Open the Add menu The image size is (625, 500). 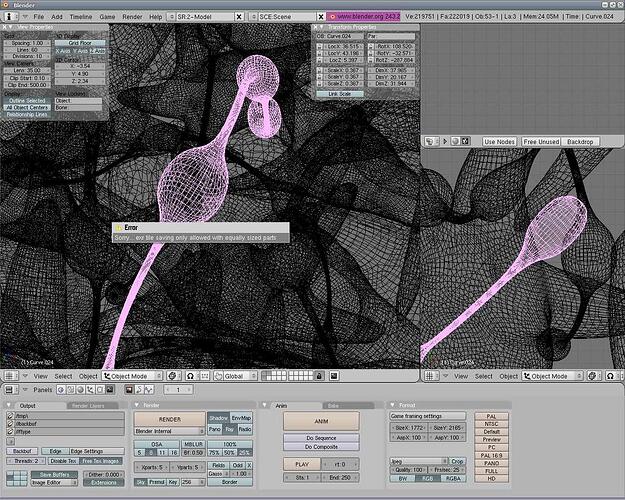coord(57,17)
